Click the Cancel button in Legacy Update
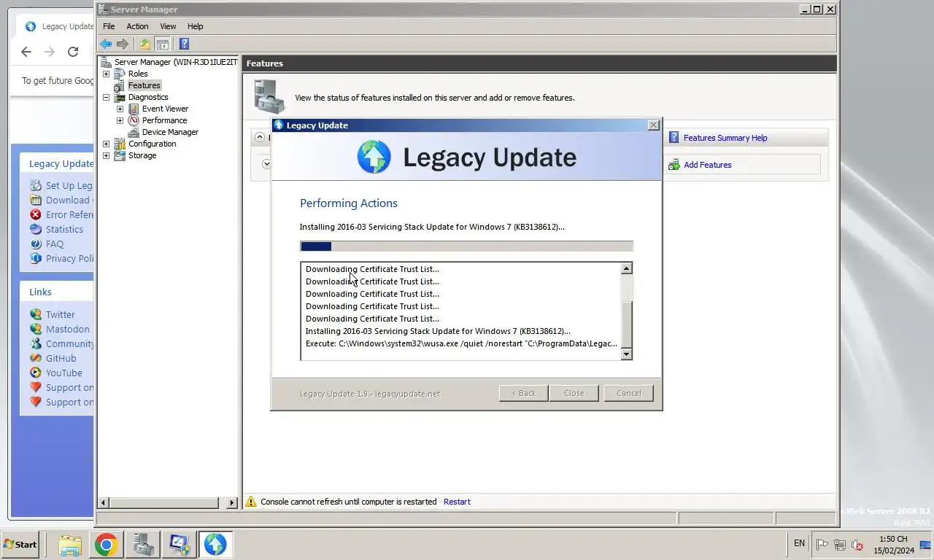This screenshot has width=934, height=560. pyautogui.click(x=628, y=393)
